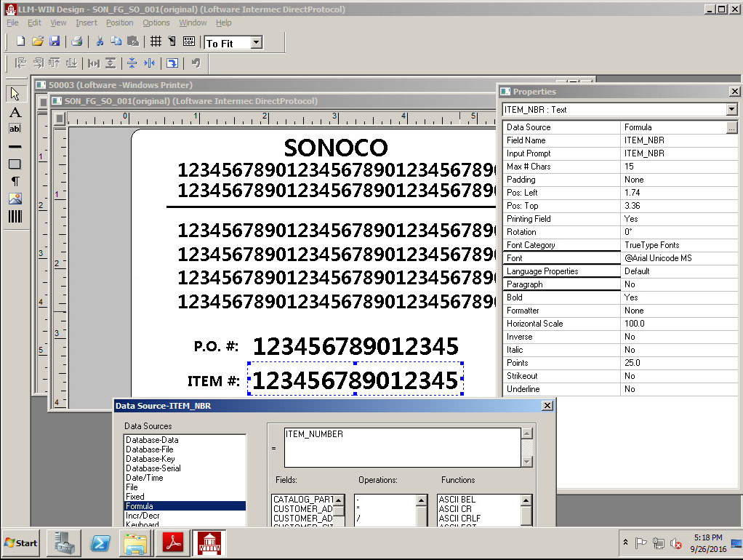The height and width of the screenshot is (560, 743).
Task: Select the Line drawing tool
Action: 15,146
